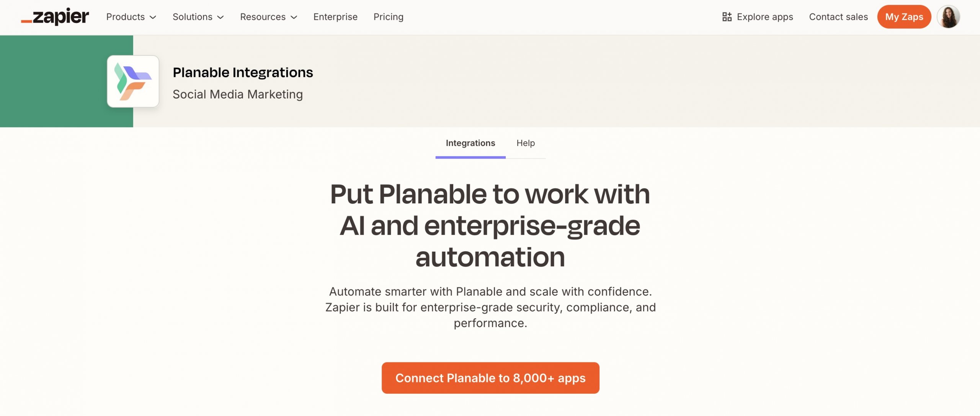Click the Resources label in navigation
The height and width of the screenshot is (416, 980).
coord(263,17)
